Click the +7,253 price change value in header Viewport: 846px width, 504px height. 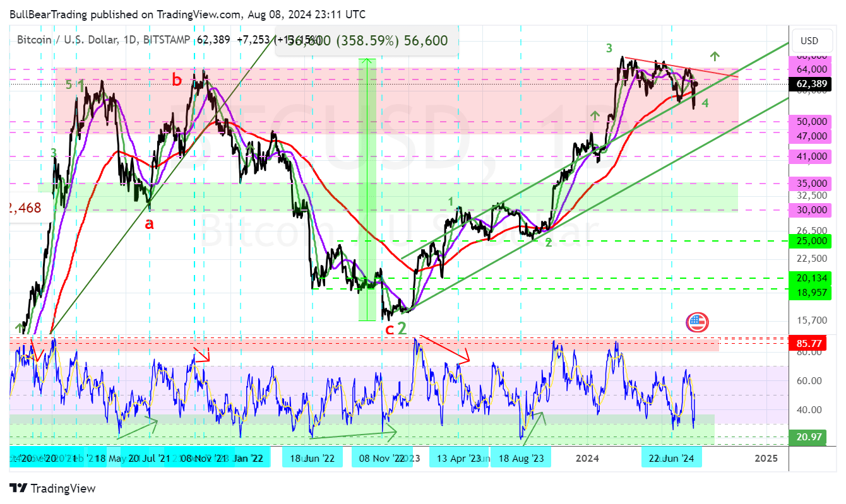pyautogui.click(x=253, y=40)
